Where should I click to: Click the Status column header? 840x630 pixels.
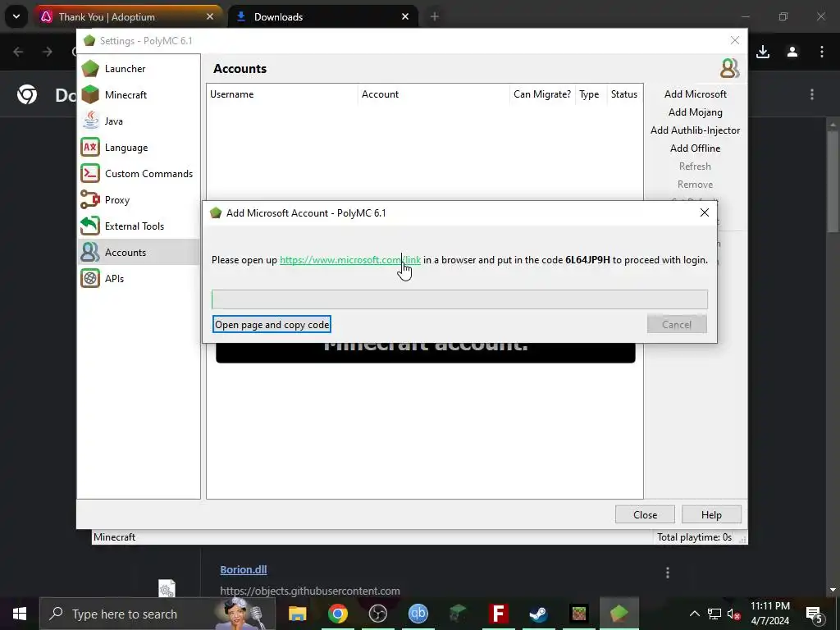pyautogui.click(x=624, y=94)
